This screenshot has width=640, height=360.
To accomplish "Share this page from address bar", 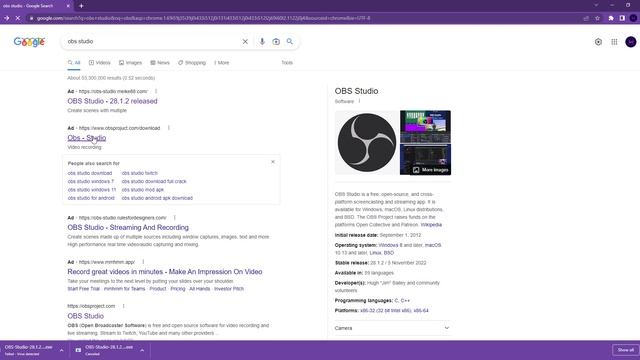I will (586, 18).
